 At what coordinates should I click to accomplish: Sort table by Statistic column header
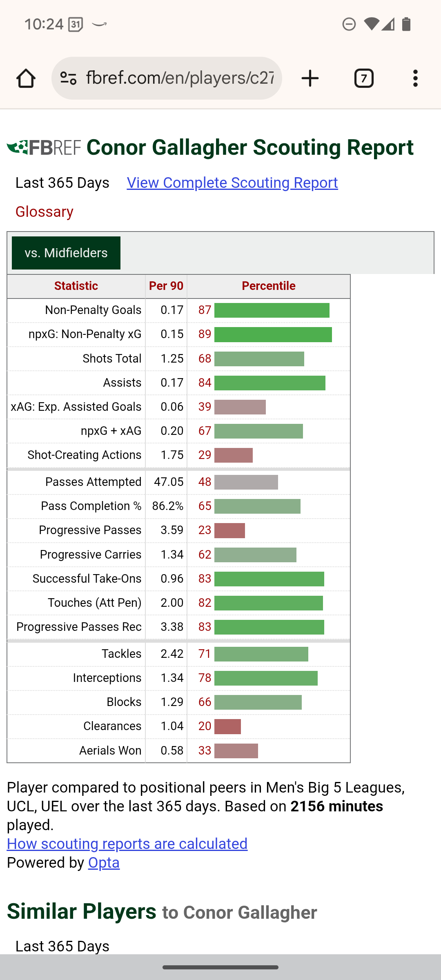coord(76,286)
